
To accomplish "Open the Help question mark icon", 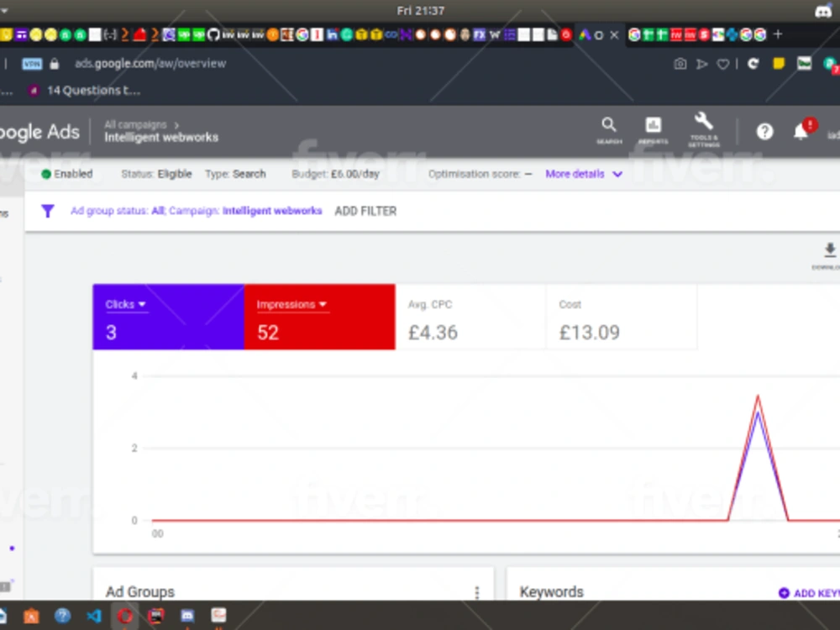I will pos(764,131).
